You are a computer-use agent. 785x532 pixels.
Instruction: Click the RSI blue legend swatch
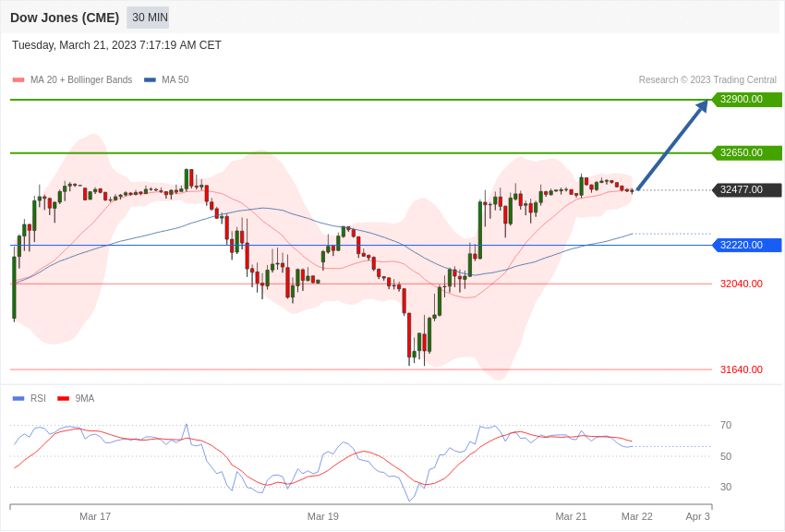[x=18, y=398]
